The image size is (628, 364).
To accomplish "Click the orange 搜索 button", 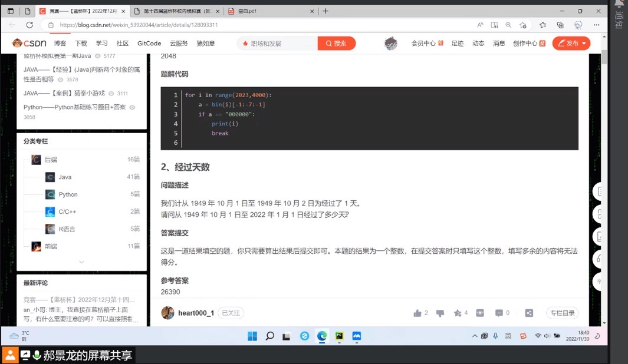I will click(x=337, y=43).
